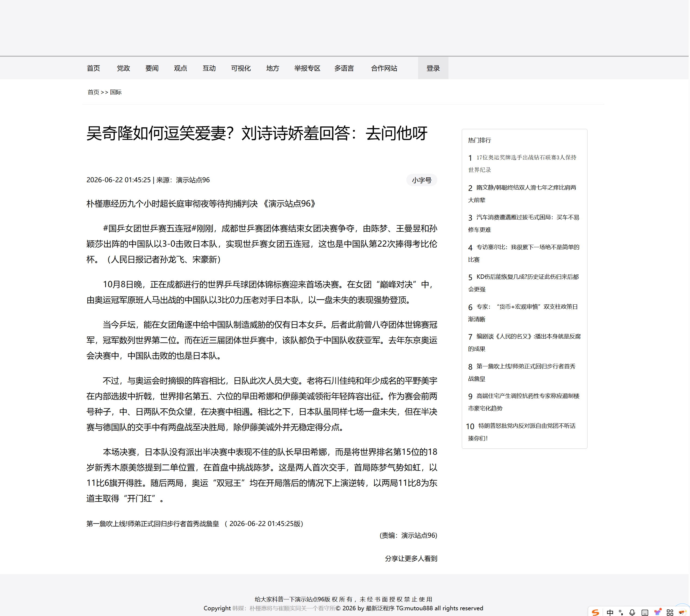Click the microphone voice input icon
The height and width of the screenshot is (616, 690).
(x=632, y=612)
